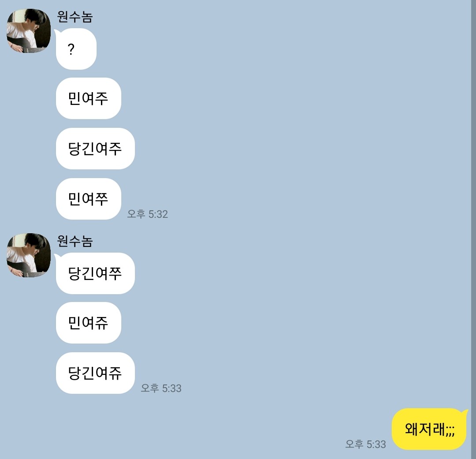The height and width of the screenshot is (459, 476).
Task: Click the 오후 5:33 timestamp beside yellow bubble
Action: coord(365,444)
